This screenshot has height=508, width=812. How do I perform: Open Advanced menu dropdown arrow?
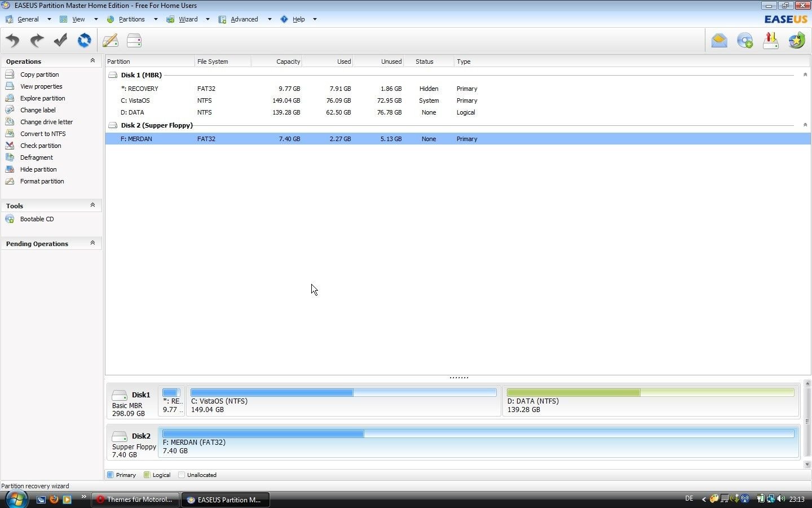coord(270,19)
